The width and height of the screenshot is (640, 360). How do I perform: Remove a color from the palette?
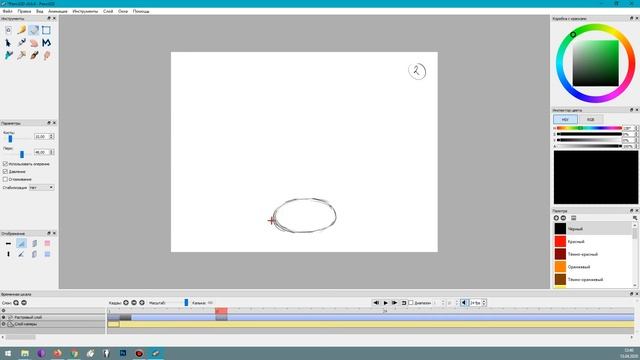[563, 218]
